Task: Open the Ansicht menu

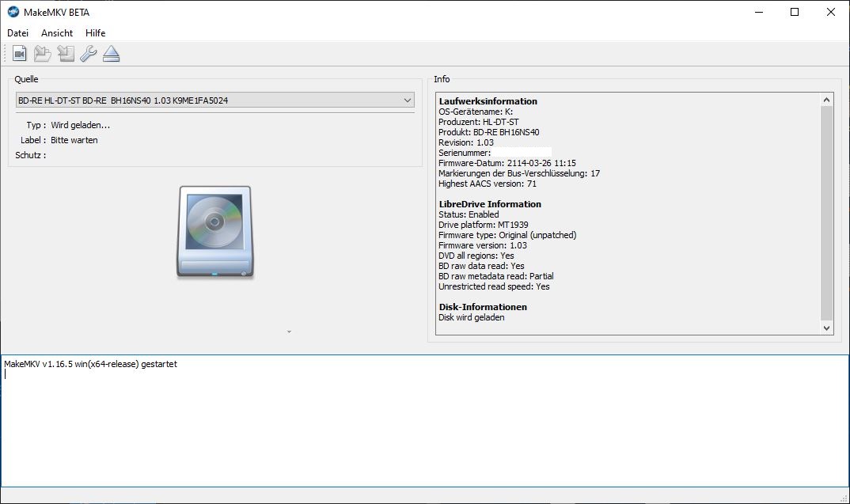Action: (57, 33)
